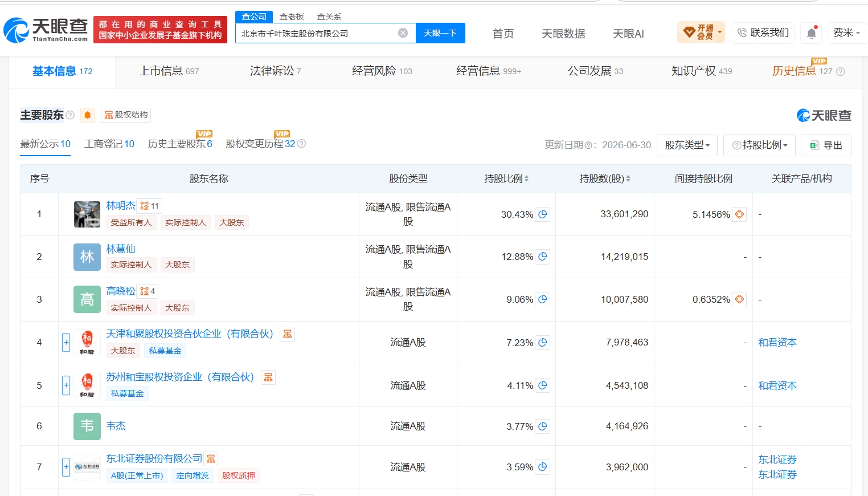
Task: Open the 费米 user account dropdown
Action: coord(846,33)
